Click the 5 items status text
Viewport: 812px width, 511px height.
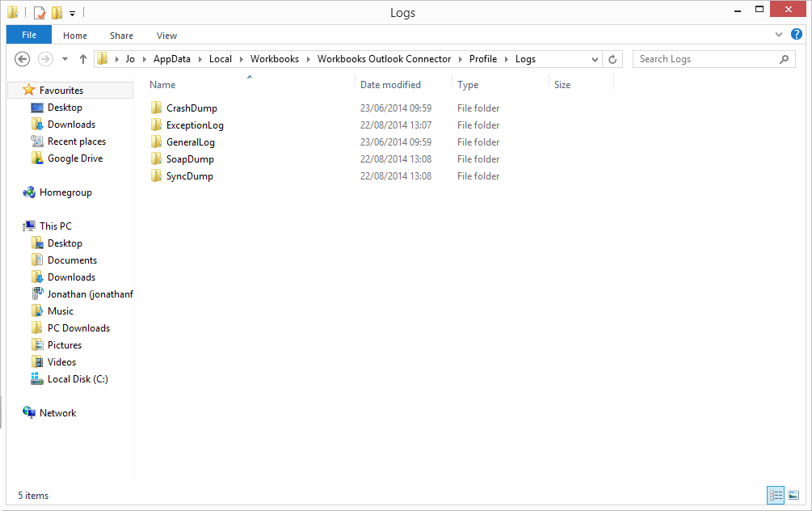[33, 496]
